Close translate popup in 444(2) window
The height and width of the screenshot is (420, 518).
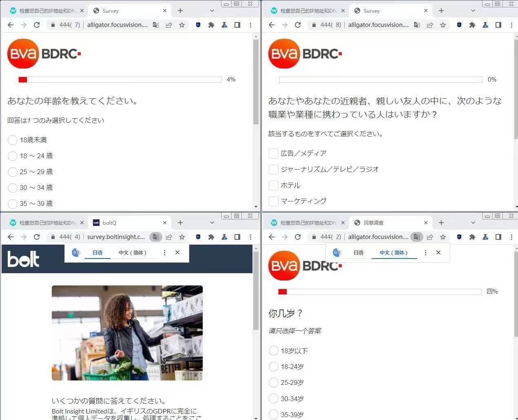[438, 252]
